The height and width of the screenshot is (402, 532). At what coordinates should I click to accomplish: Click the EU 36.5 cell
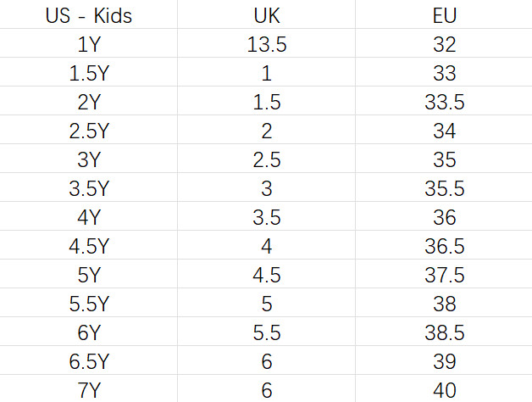[x=444, y=246]
